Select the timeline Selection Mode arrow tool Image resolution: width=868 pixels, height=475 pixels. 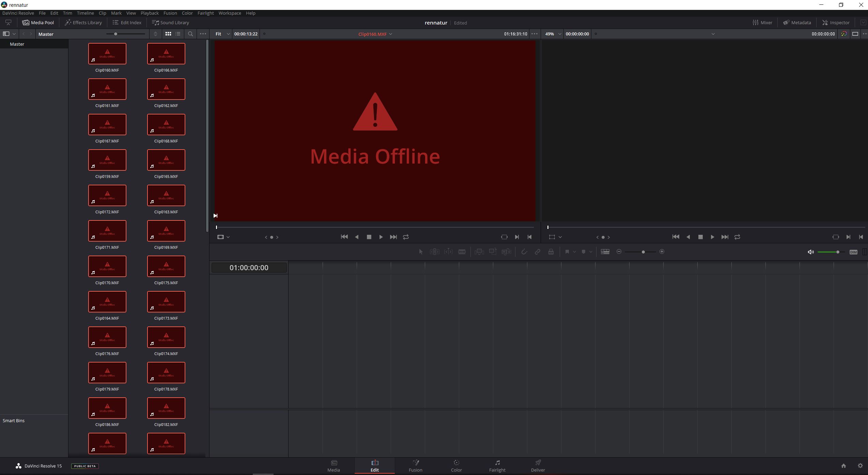tap(421, 252)
